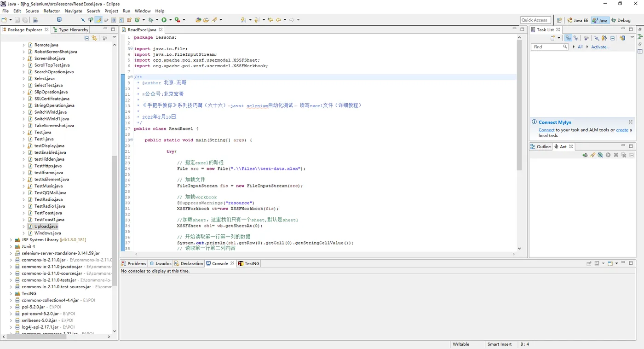644x349 pixels.
Task: Click Collapse All icon in Package Explorer
Action: 86,38
